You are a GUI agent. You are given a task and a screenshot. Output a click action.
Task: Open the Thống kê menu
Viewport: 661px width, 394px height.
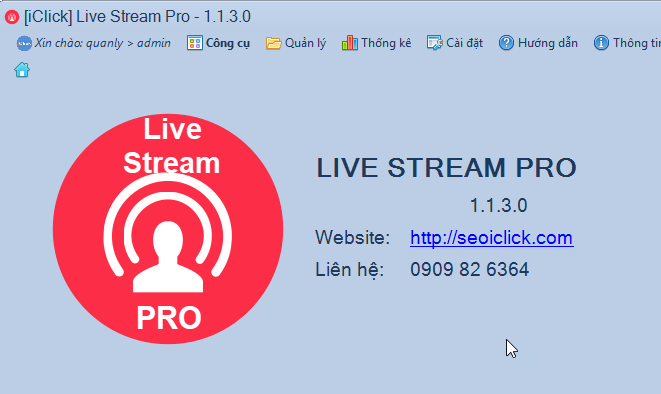pyautogui.click(x=376, y=43)
